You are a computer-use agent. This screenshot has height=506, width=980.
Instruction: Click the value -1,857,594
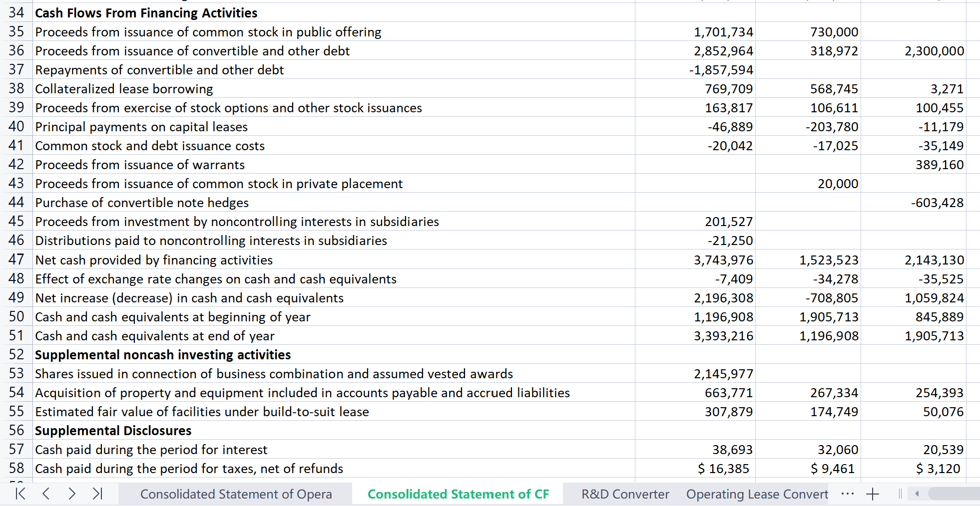[721, 70]
